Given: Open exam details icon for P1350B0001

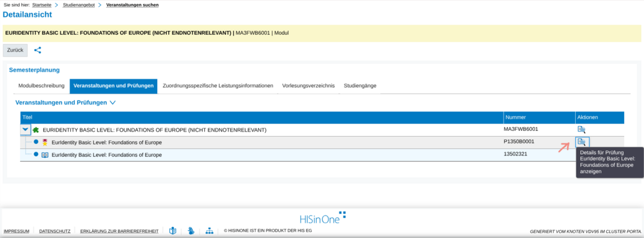Looking at the screenshot, I should pyautogui.click(x=581, y=142).
